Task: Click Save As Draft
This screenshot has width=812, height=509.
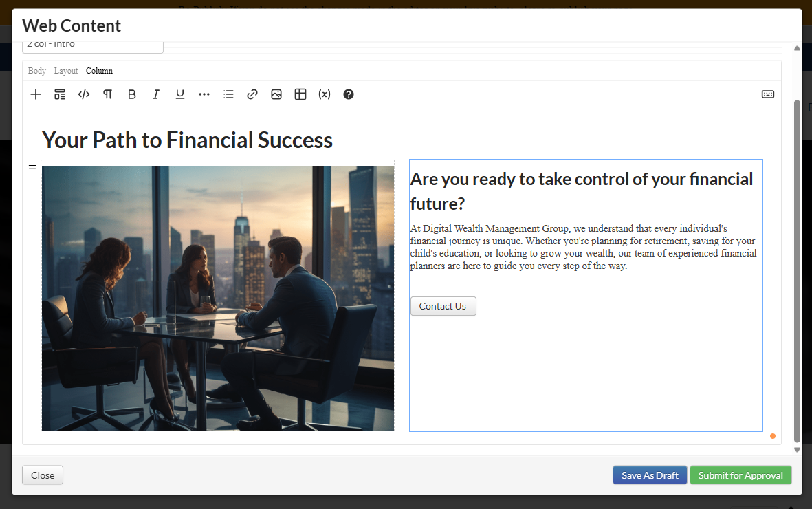Action: (x=650, y=475)
